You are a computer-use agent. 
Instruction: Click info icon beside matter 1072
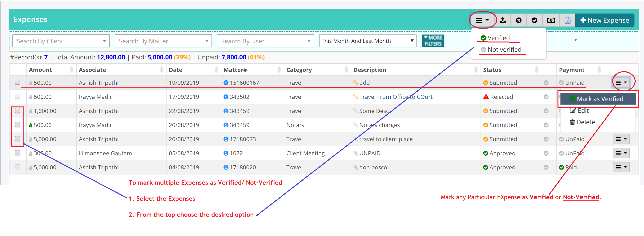226,153
